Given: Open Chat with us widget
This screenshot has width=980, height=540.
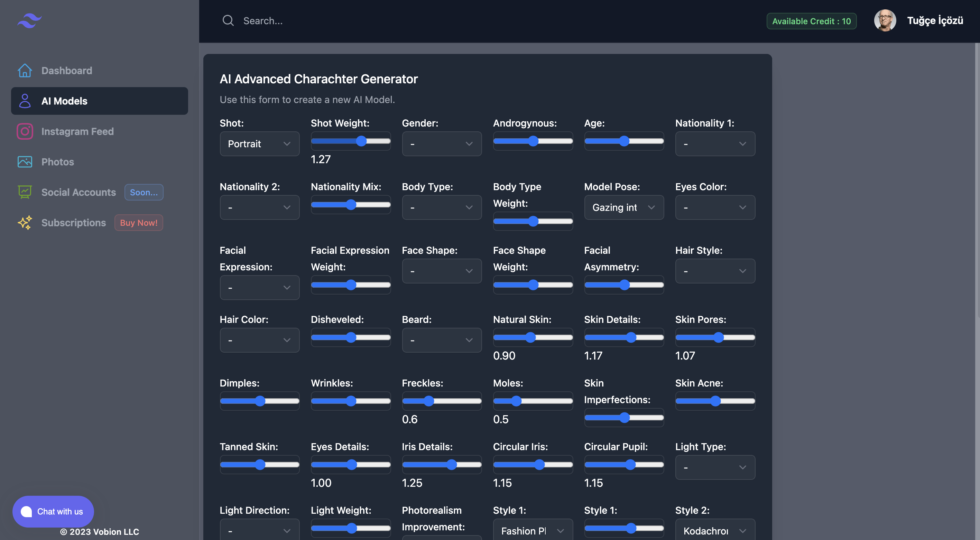Looking at the screenshot, I should click(53, 511).
